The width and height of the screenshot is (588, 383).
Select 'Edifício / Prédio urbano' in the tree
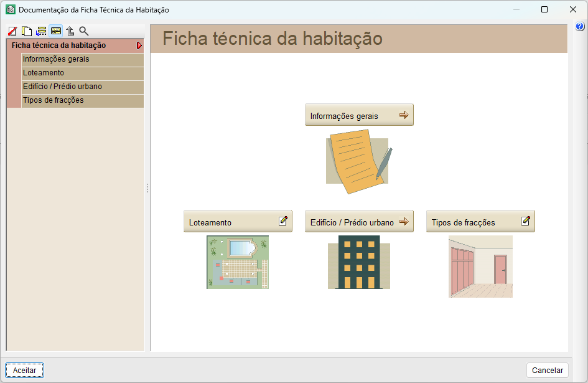click(83, 87)
